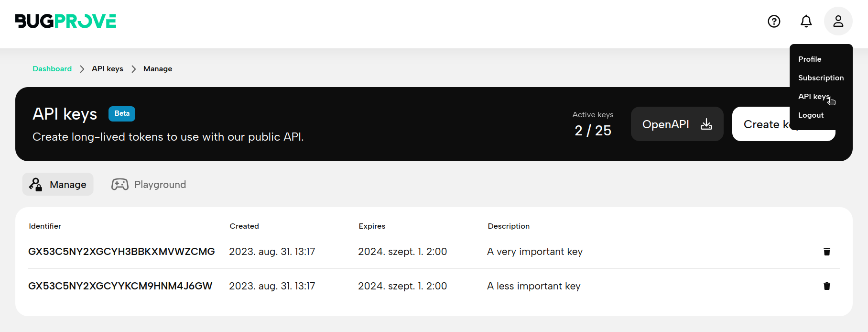This screenshot has height=332, width=868.
Task: Click the Description column header
Action: (509, 226)
